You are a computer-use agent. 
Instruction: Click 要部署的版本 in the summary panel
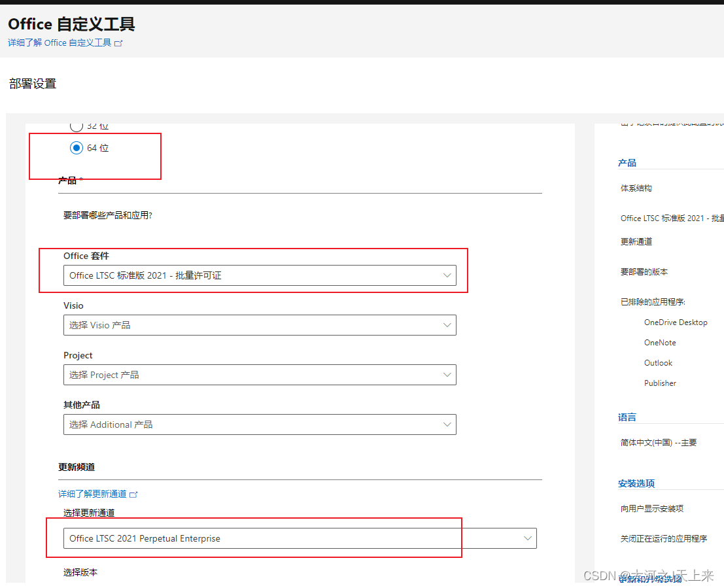[644, 271]
